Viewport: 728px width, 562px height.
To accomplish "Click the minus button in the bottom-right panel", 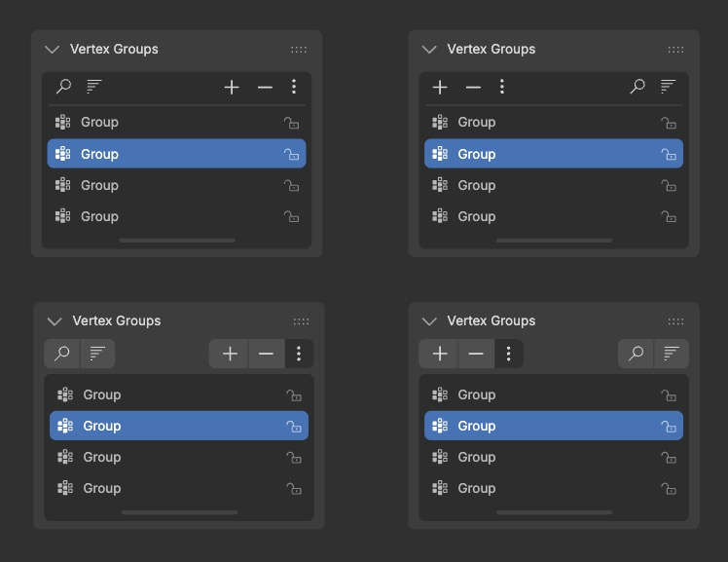I will pyautogui.click(x=476, y=354).
